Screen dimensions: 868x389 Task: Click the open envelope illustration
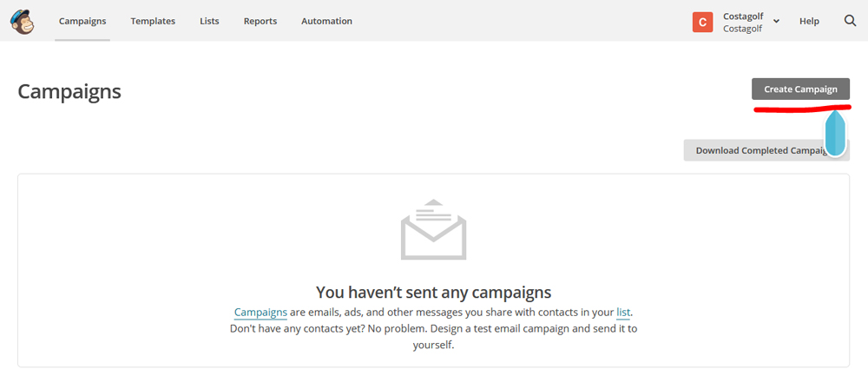pos(433,230)
